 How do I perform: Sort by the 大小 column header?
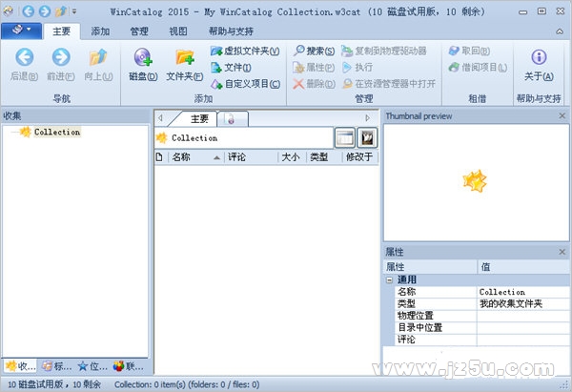pos(293,157)
